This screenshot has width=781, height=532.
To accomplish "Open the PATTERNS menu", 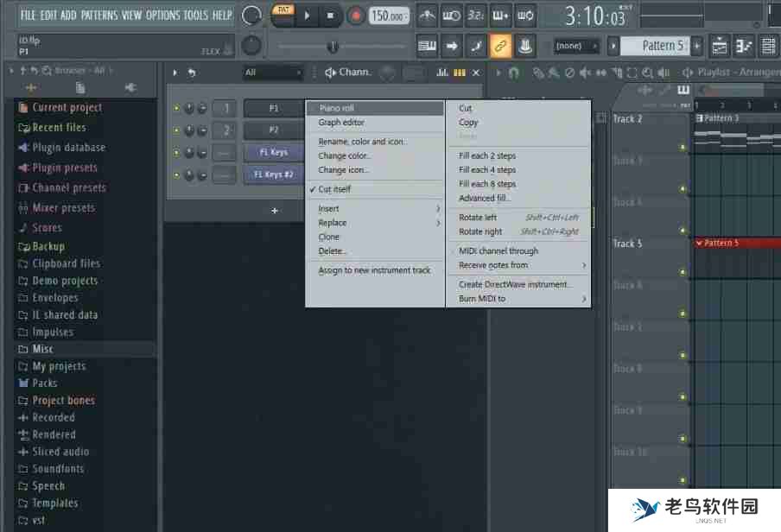I will (x=98, y=16).
